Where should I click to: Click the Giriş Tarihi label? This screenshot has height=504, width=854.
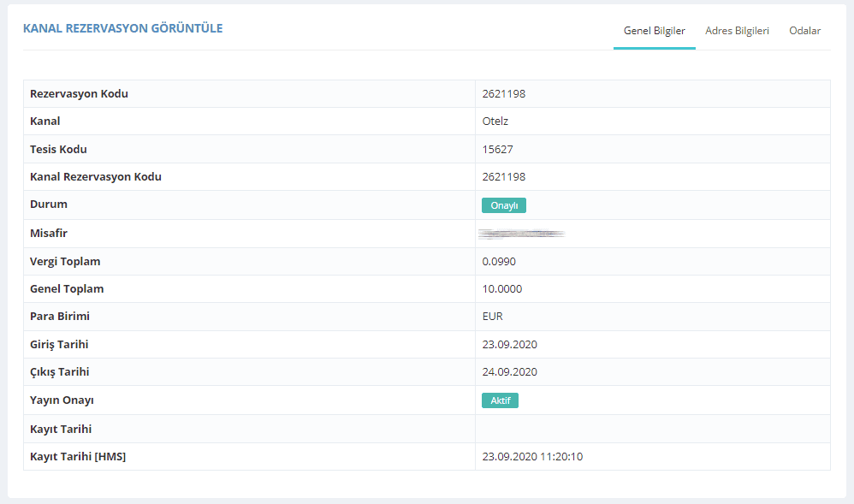click(x=59, y=344)
